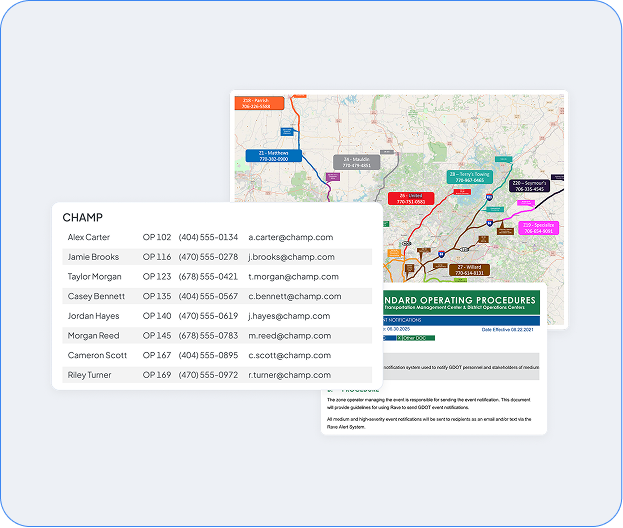This screenshot has width=623, height=528.
Task: Click phone number (678) 555-0421
Action: pos(208,277)
